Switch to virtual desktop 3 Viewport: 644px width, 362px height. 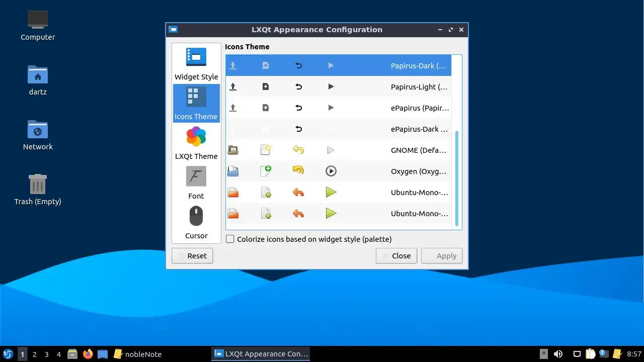point(46,354)
